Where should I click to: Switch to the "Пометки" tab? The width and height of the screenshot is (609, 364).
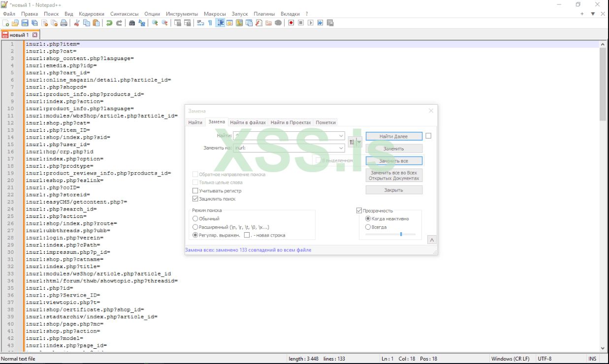point(325,122)
